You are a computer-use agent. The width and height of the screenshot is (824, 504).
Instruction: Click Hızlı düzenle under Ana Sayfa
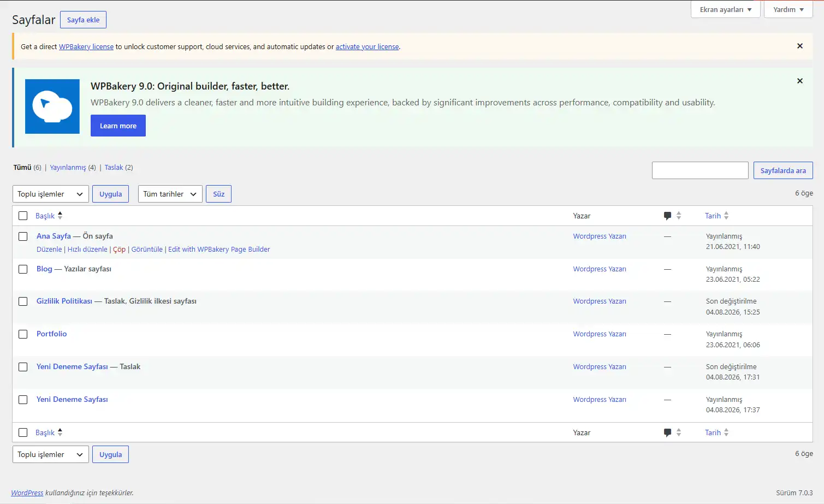[87, 250]
